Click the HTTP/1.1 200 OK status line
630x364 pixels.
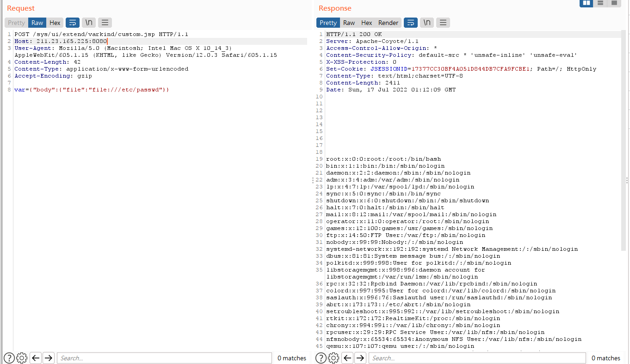pos(354,34)
